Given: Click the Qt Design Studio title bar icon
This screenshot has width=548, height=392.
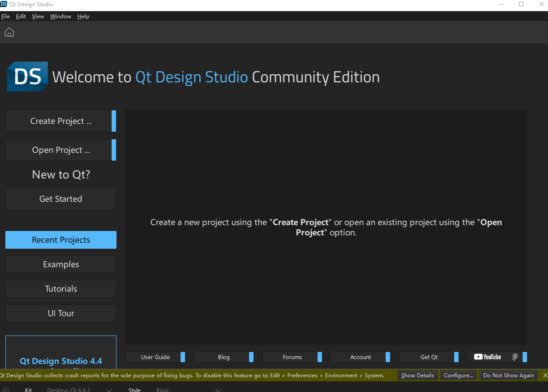Looking at the screenshot, I should 4,4.
